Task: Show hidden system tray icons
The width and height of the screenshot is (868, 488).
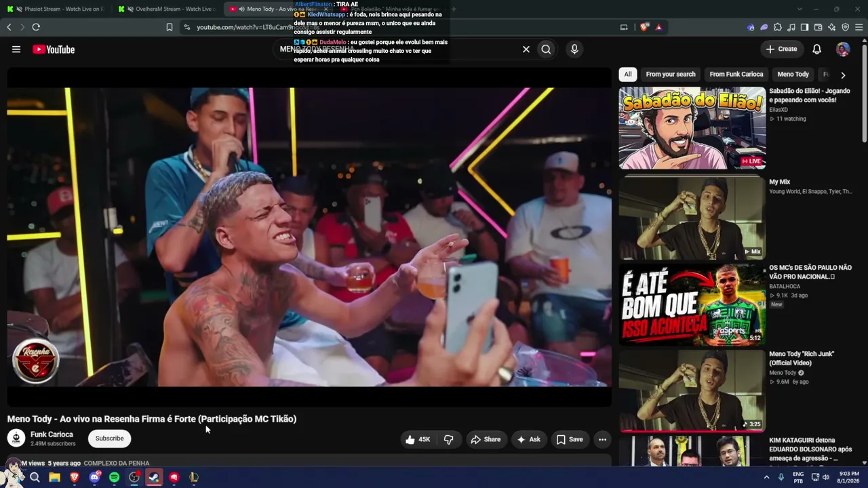Action: (767, 477)
